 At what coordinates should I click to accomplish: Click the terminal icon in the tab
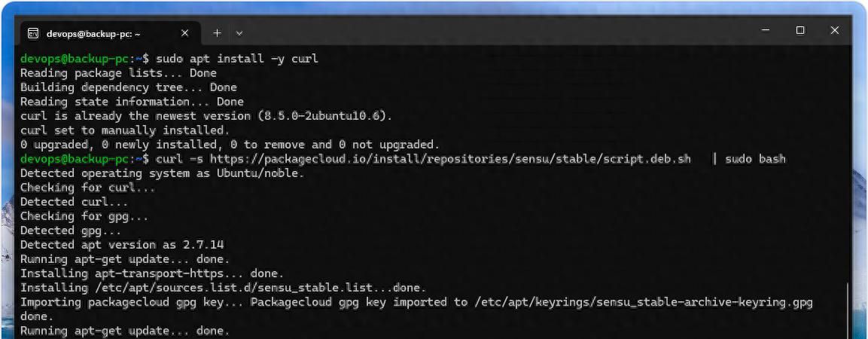pos(33,33)
